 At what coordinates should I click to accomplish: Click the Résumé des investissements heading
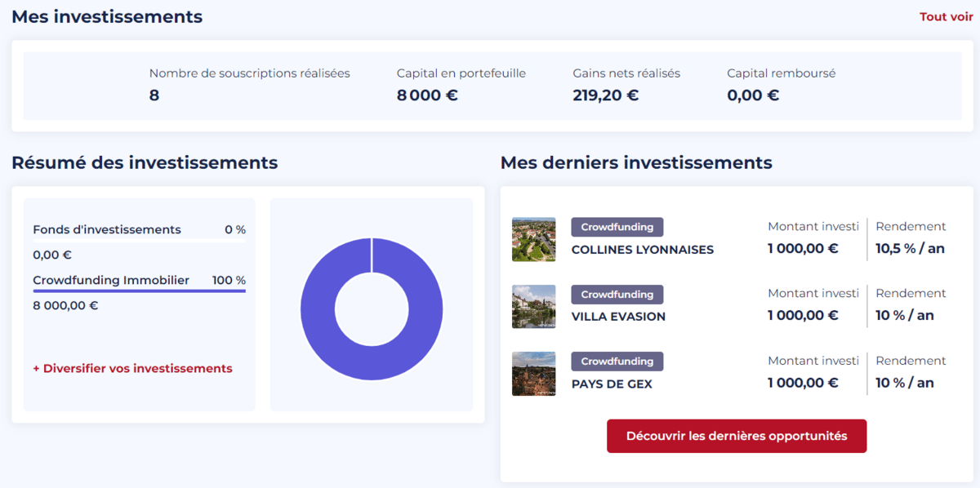pyautogui.click(x=145, y=162)
